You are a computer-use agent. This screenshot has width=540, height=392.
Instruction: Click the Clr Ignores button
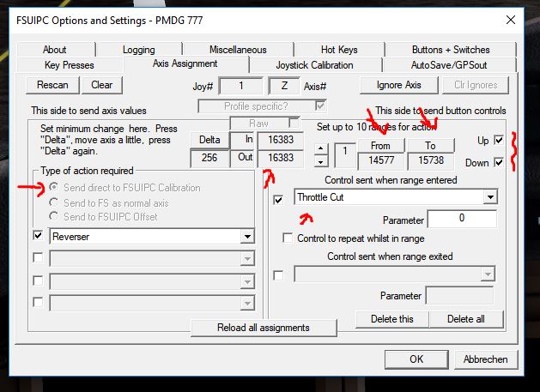476,85
